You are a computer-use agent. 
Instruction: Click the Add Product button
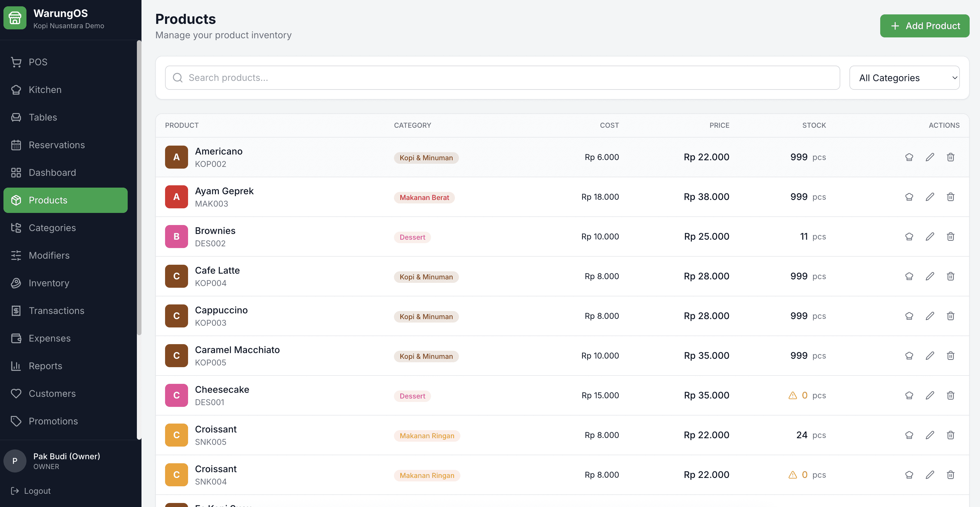point(924,26)
